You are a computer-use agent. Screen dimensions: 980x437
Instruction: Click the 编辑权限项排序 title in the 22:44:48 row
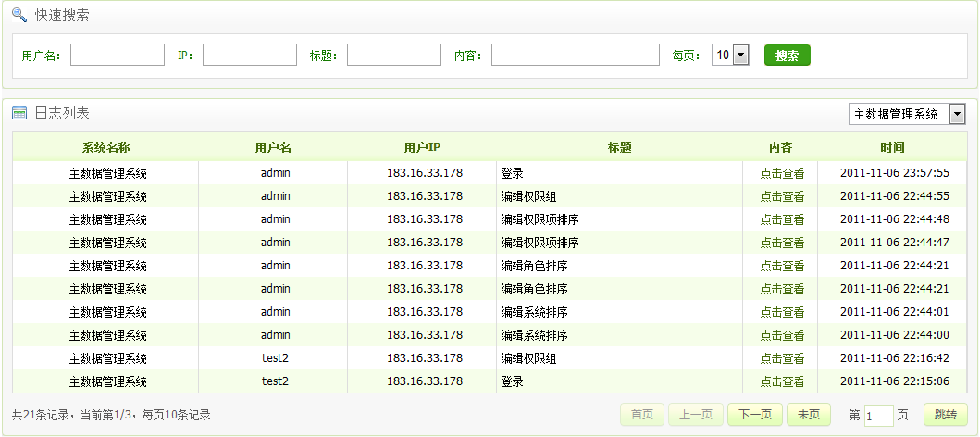tap(540, 219)
